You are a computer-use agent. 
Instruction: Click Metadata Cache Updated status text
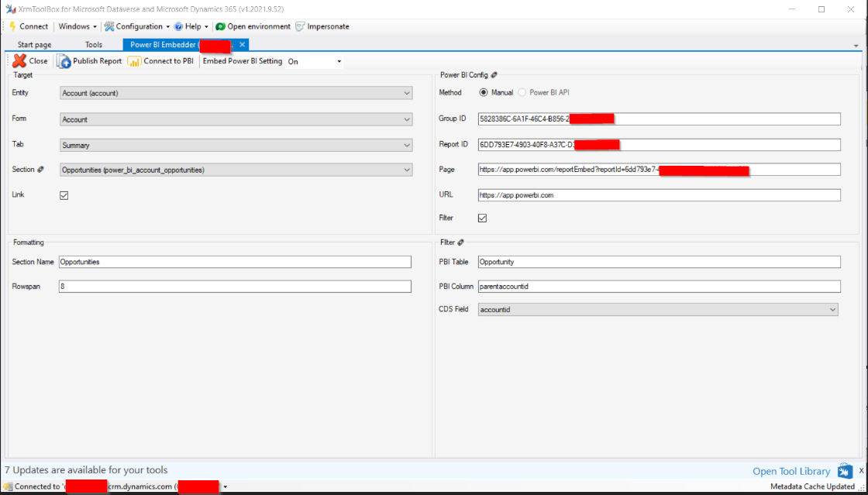(812, 486)
